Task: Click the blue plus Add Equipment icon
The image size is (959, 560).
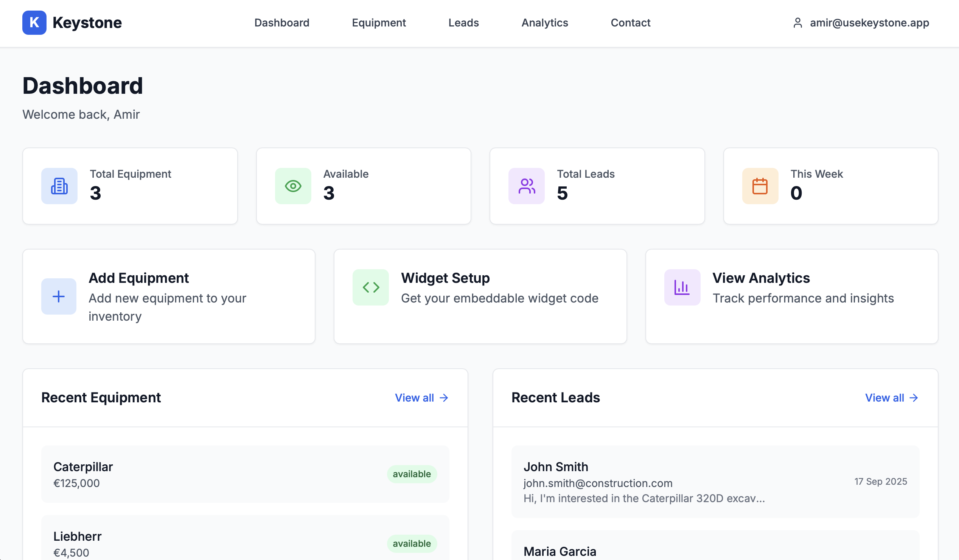Action: point(59,296)
